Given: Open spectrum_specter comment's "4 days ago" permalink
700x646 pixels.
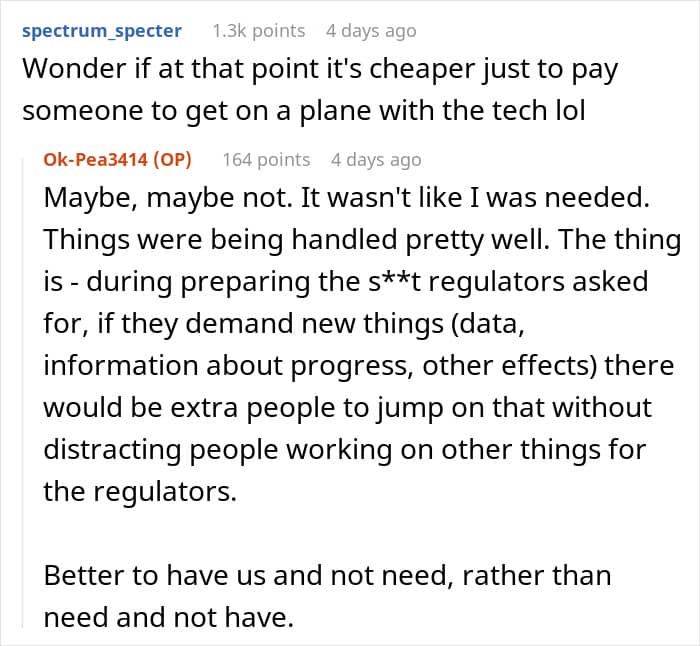Looking at the screenshot, I should 371,31.
